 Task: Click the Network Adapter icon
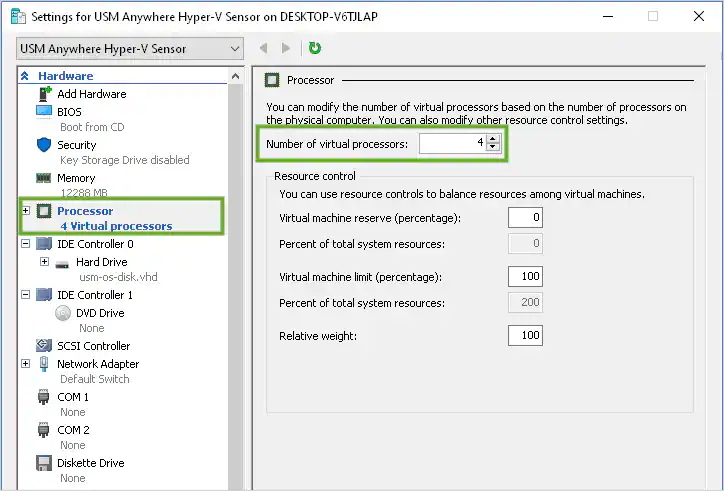(x=44, y=364)
